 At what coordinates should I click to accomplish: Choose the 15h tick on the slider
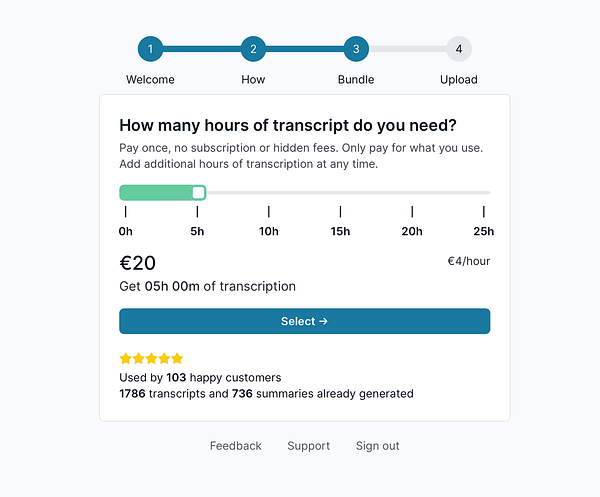(341, 192)
